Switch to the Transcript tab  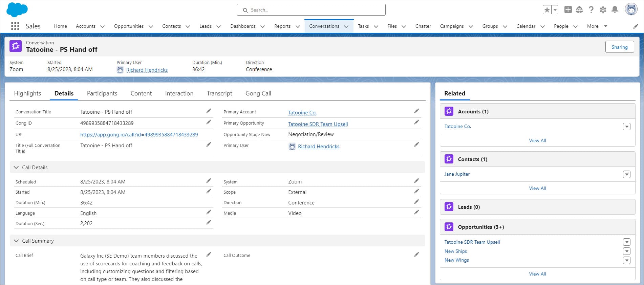pyautogui.click(x=219, y=93)
